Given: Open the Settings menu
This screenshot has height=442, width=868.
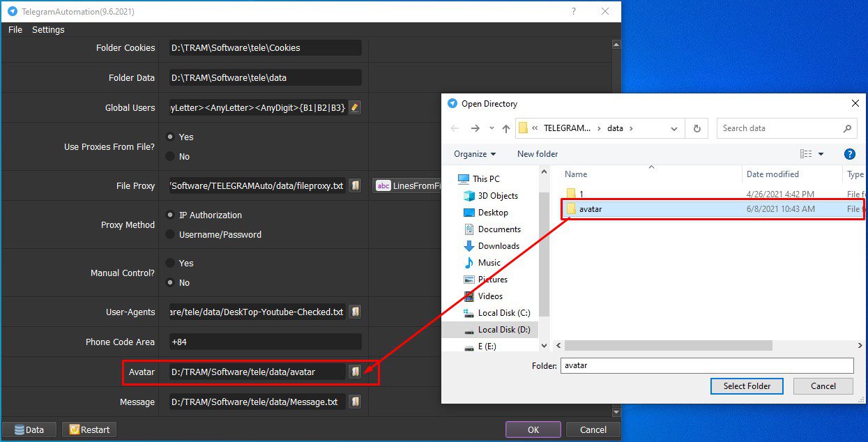Looking at the screenshot, I should pos(48,29).
